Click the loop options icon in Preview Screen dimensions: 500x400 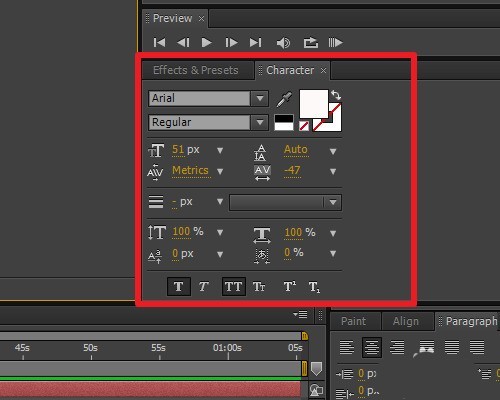tap(310, 43)
